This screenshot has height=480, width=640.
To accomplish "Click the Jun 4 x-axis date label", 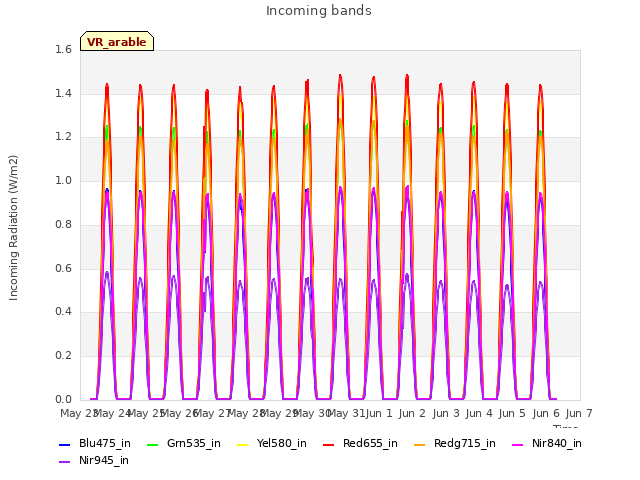I will coord(479,413).
